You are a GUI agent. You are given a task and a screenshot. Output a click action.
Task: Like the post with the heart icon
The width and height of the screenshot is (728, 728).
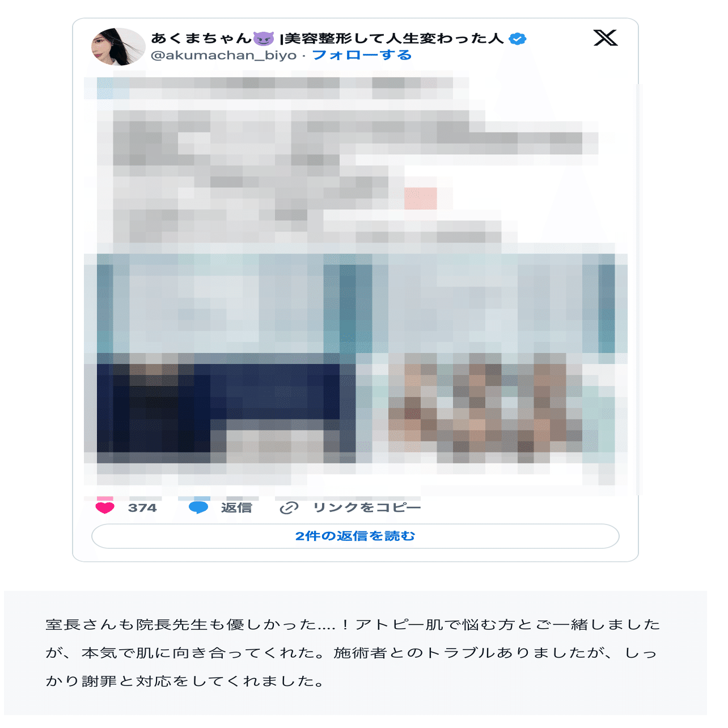tap(105, 507)
